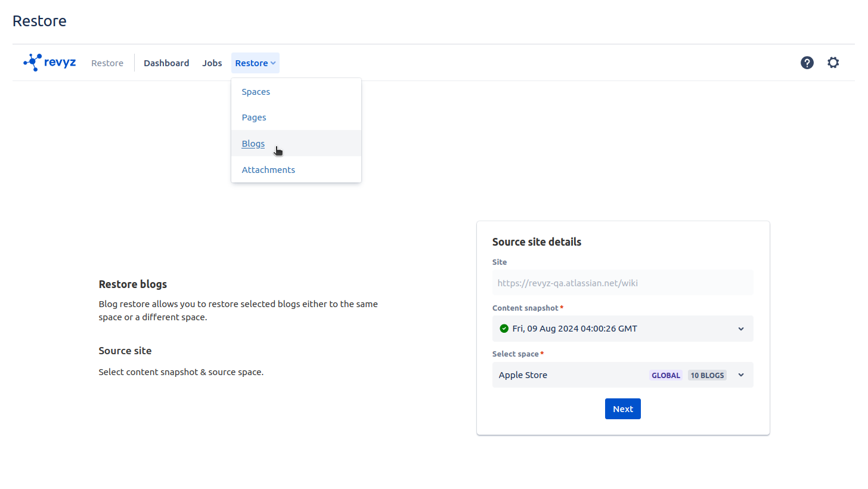Open the settings gear icon
The width and height of the screenshot is (868, 489).
[833, 63]
